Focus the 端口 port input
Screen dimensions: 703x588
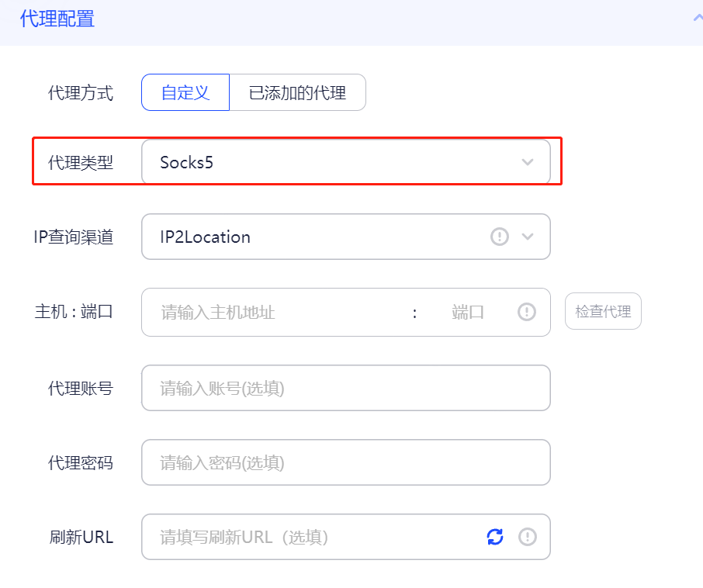coord(468,313)
